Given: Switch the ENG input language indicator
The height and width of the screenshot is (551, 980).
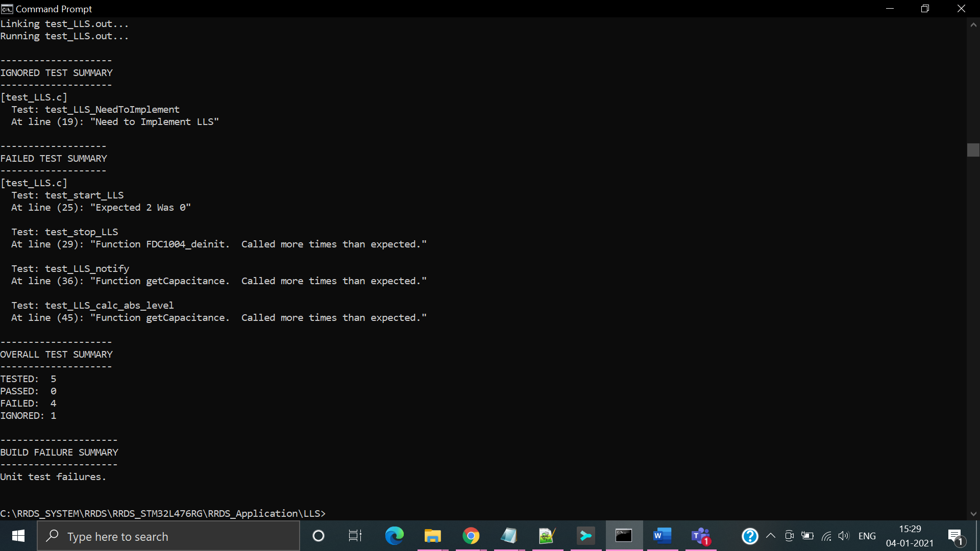Looking at the screenshot, I should click(x=867, y=536).
